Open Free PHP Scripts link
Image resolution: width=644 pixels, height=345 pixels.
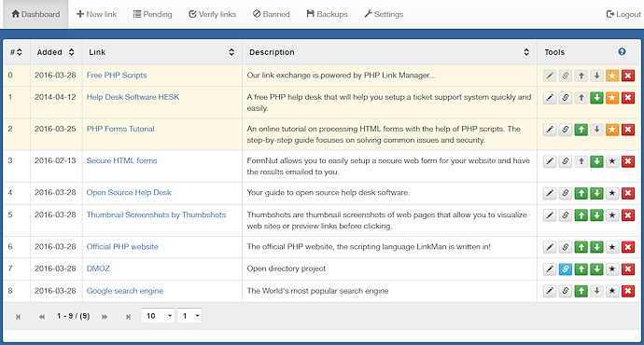(117, 76)
